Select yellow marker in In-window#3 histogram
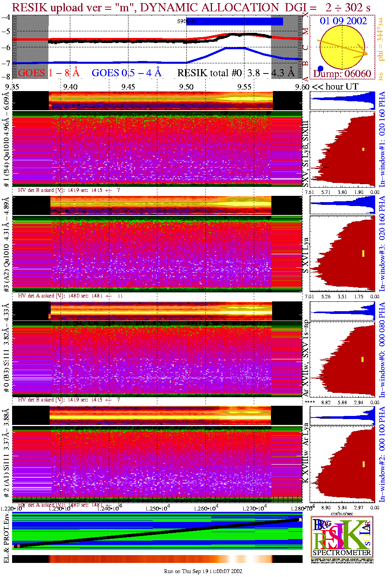 tap(363, 253)
